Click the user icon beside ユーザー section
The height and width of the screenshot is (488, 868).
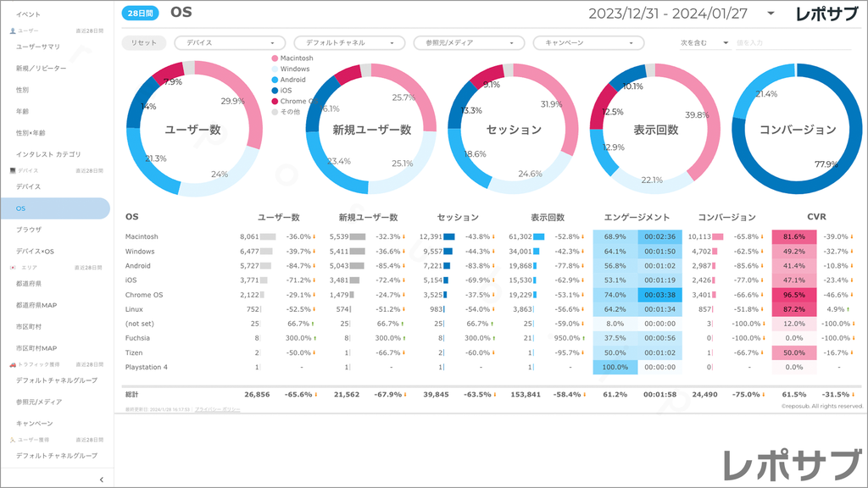point(12,30)
